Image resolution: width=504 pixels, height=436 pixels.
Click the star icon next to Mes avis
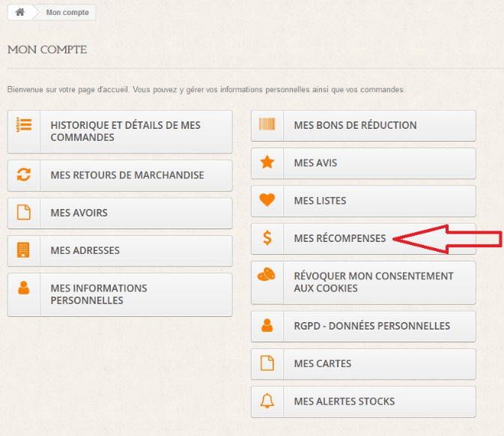click(x=267, y=162)
